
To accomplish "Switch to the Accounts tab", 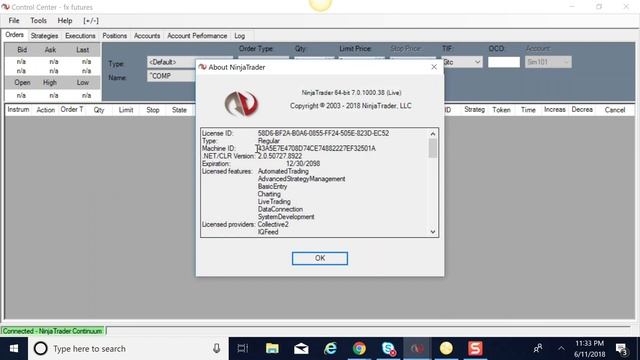I will [147, 36].
